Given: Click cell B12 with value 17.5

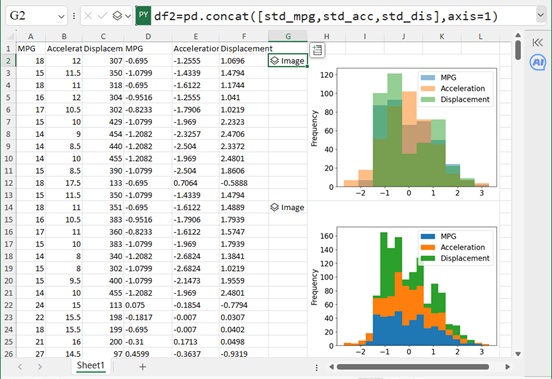Looking at the screenshot, I should pos(64,183).
